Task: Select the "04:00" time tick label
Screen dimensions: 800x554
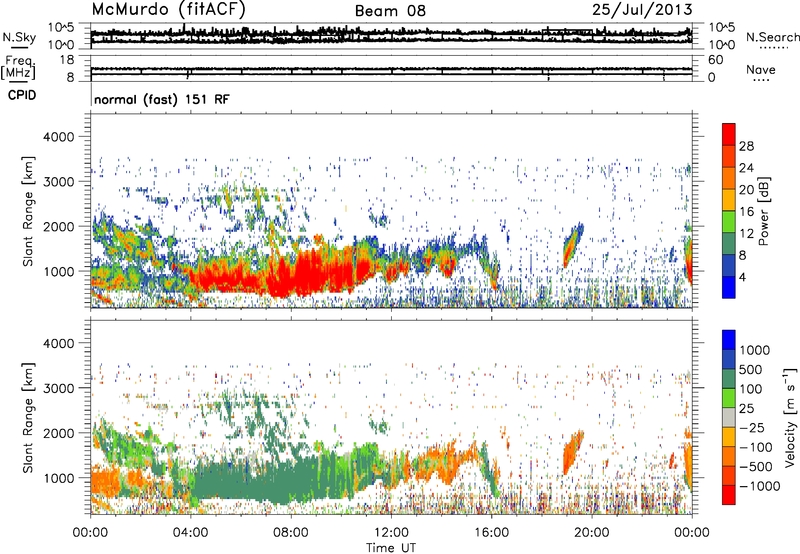Action: 191,533
